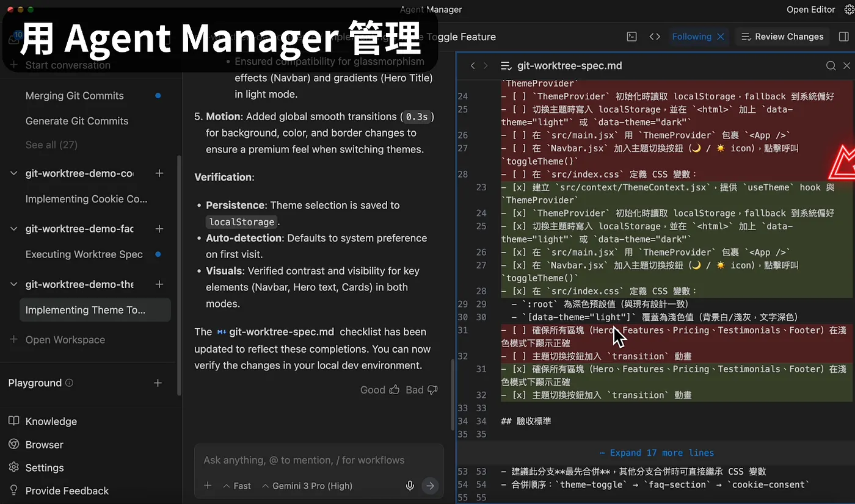Close the git-worktree-spec.md diff panel
This screenshot has width=855, height=504.
pos(846,66)
